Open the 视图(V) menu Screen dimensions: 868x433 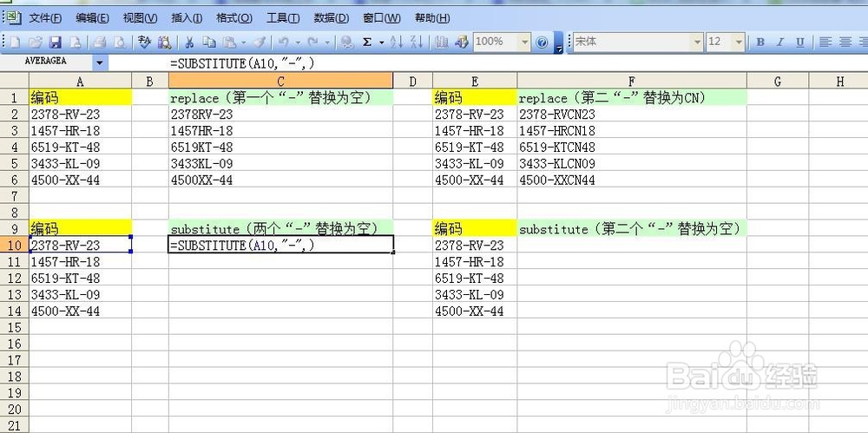[x=140, y=18]
